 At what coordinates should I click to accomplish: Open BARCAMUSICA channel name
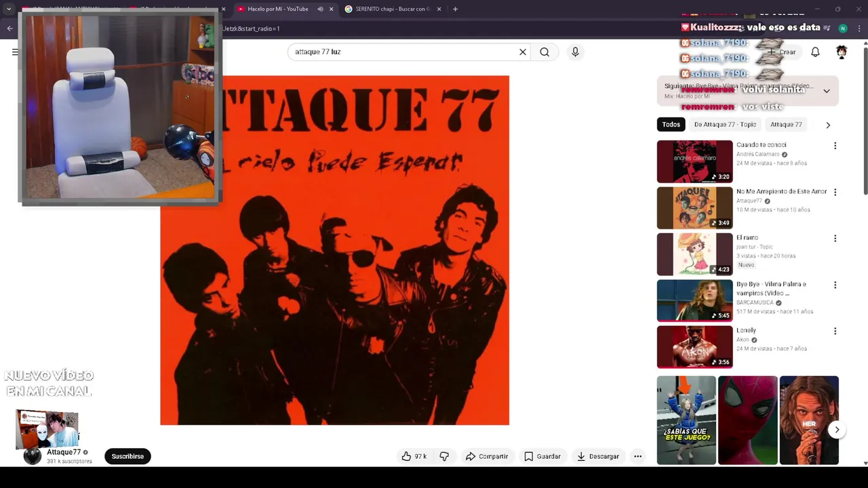tap(755, 303)
